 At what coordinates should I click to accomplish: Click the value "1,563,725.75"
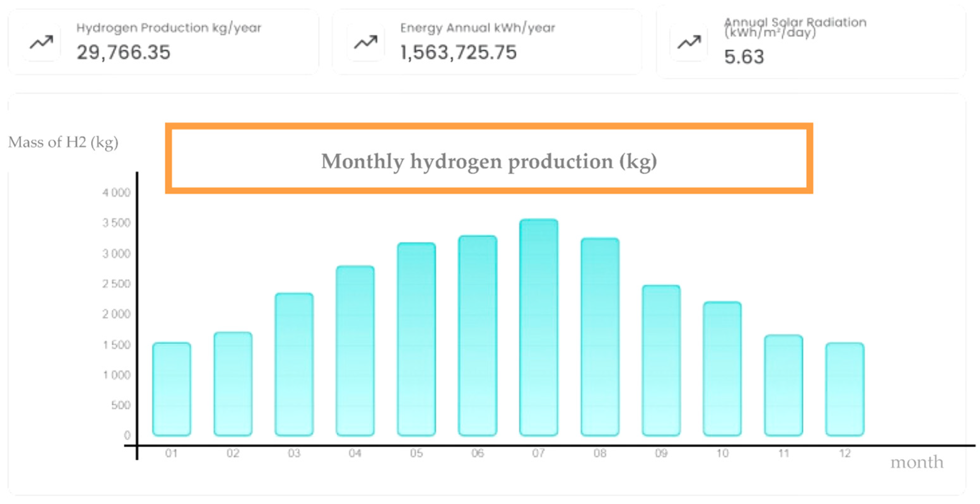click(459, 52)
